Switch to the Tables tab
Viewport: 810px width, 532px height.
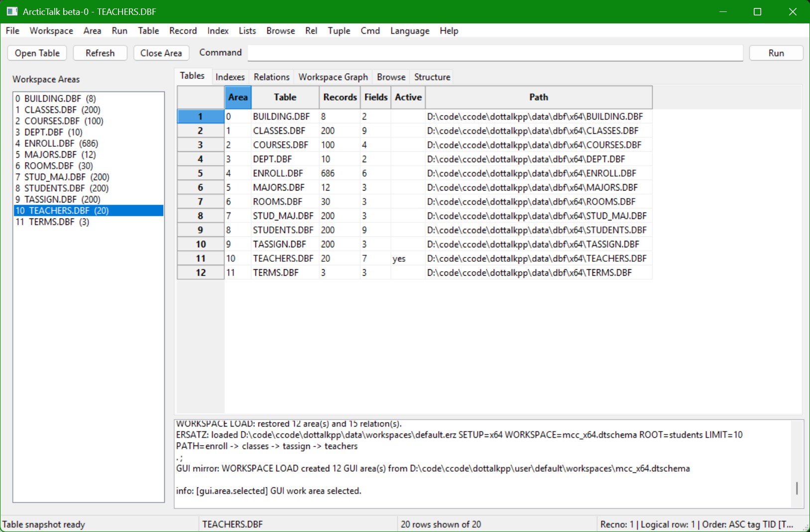pos(192,76)
